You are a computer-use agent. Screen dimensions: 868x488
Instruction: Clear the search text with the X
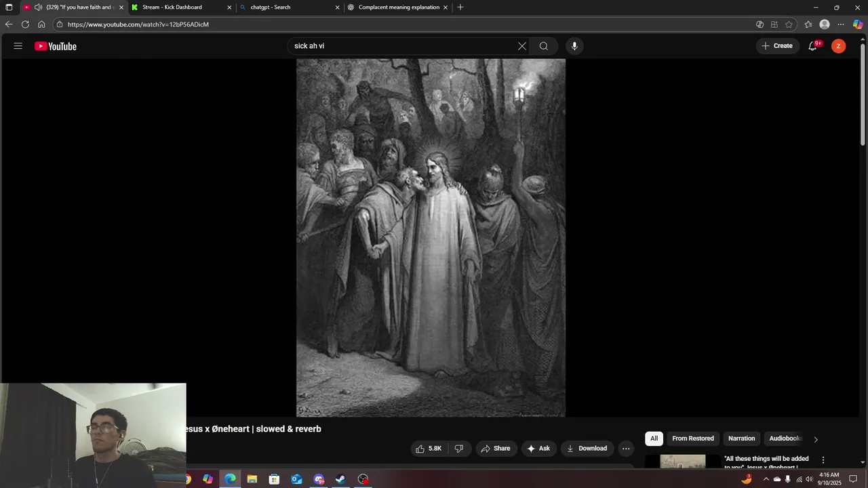[522, 46]
